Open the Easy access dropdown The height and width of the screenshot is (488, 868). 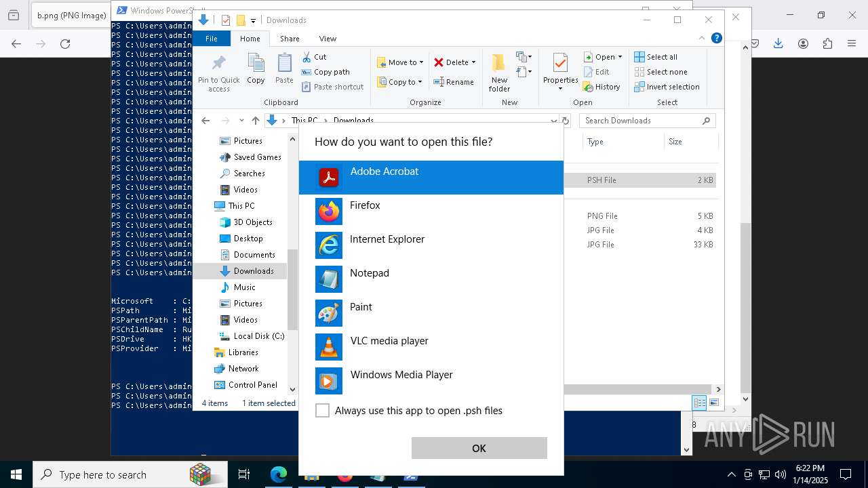click(x=523, y=72)
